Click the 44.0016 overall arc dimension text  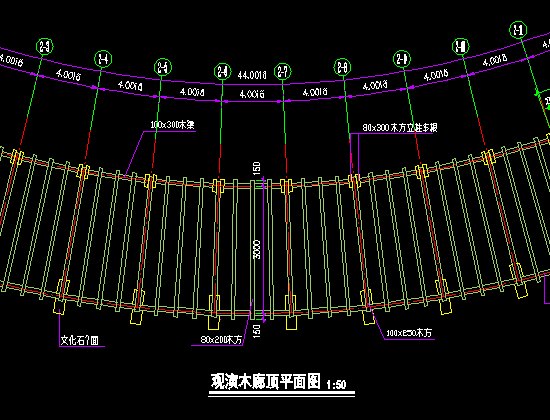252,75
